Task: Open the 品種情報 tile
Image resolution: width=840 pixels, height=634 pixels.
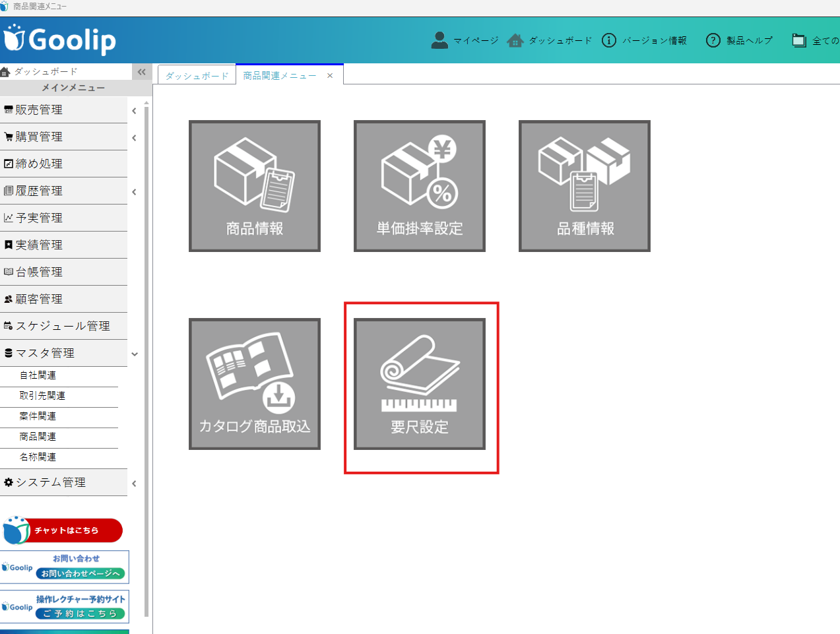Action: (585, 186)
